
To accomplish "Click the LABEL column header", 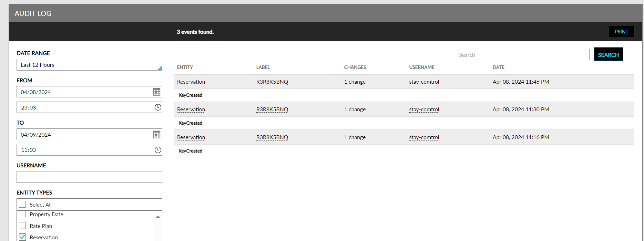I will pyautogui.click(x=263, y=67).
